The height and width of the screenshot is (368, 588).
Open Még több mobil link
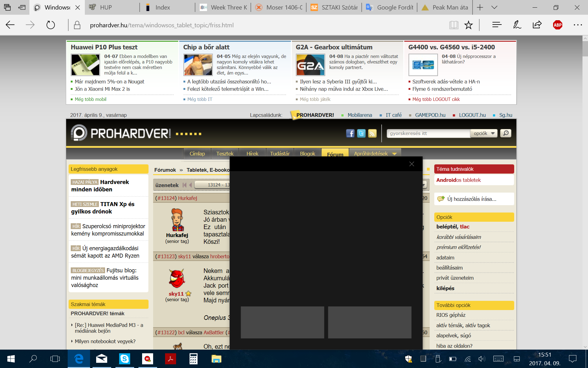tap(90, 99)
